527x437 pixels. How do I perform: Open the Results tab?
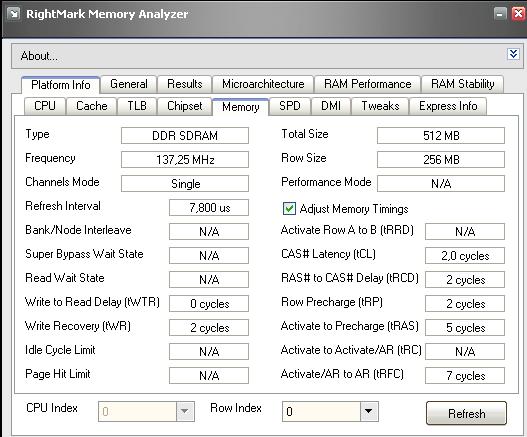pyautogui.click(x=185, y=84)
